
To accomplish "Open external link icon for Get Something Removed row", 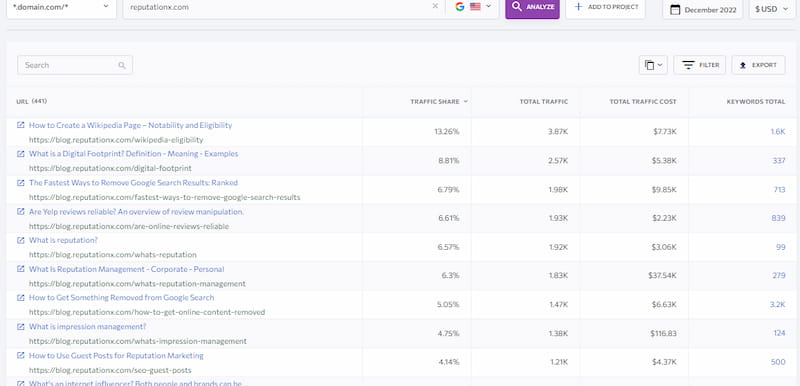I will point(20,298).
